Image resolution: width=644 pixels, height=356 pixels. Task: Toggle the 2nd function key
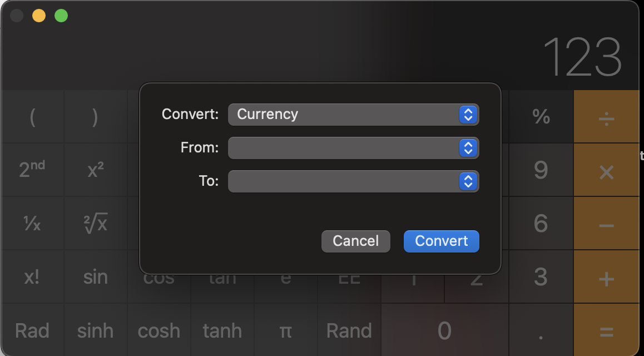coord(32,170)
